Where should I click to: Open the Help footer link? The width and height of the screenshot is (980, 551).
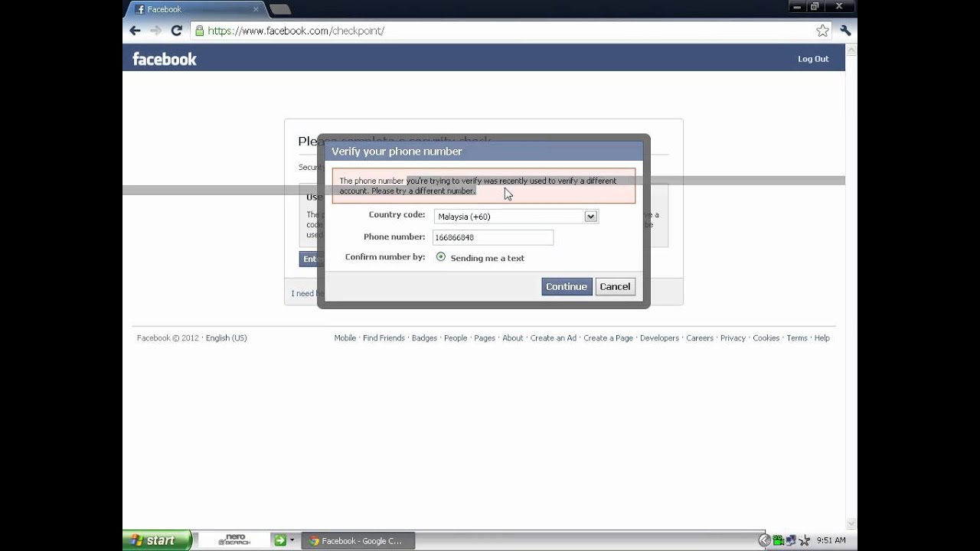[822, 337]
